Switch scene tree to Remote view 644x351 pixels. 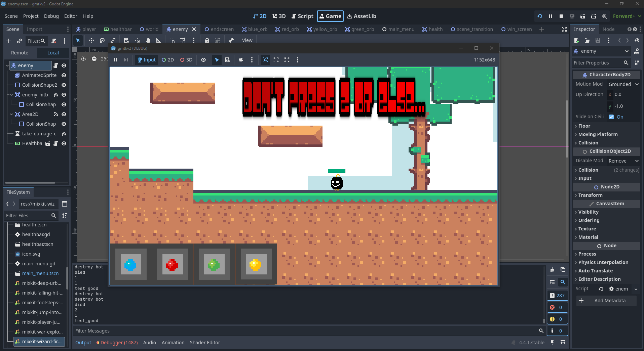tap(20, 53)
